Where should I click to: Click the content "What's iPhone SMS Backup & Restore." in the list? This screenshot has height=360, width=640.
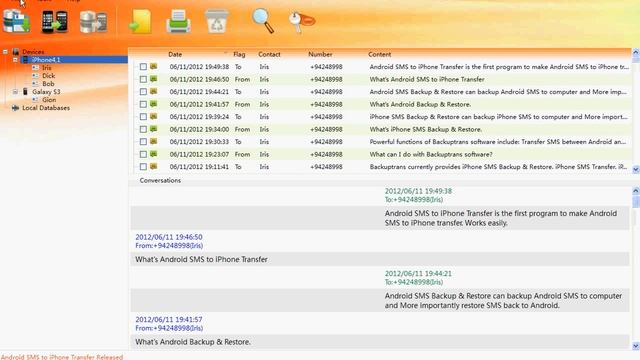coord(426,129)
